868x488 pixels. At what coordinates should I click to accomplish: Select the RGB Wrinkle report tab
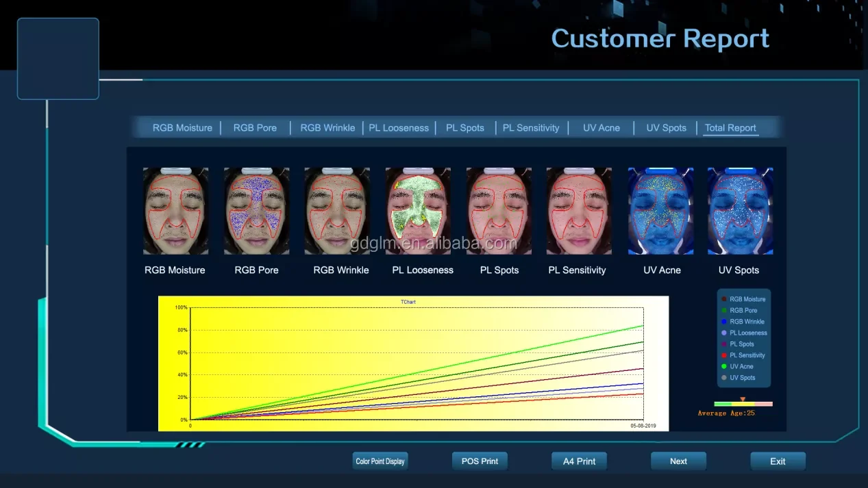click(x=327, y=127)
